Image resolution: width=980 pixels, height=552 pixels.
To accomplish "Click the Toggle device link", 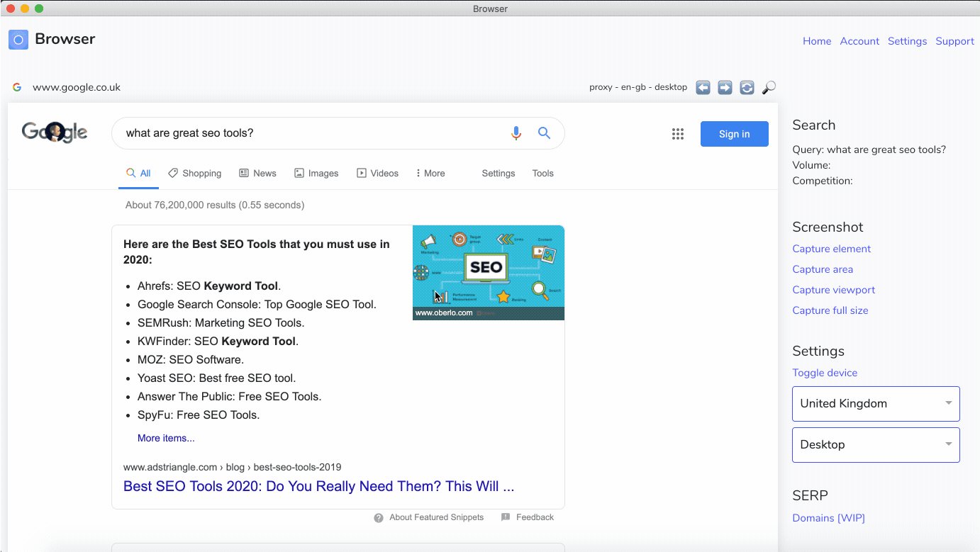I will tap(825, 373).
